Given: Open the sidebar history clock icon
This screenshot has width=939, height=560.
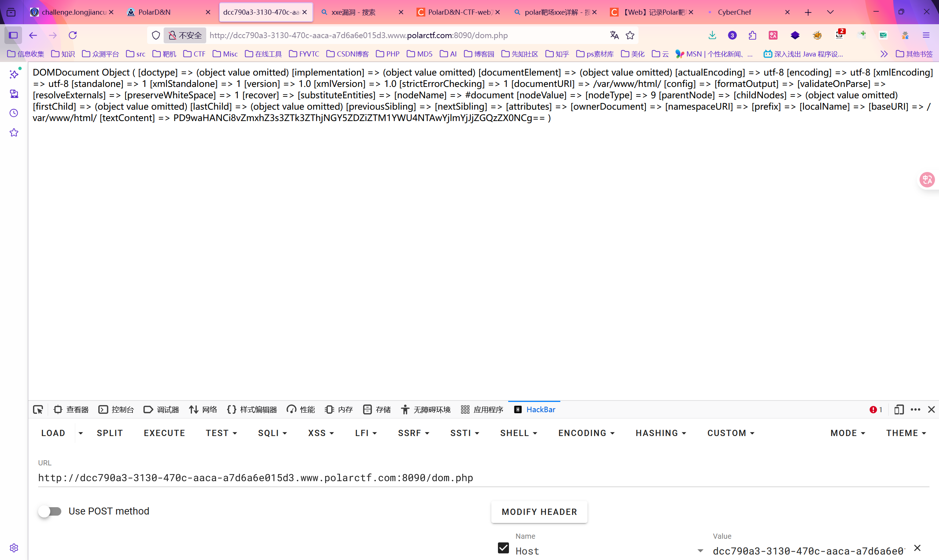Looking at the screenshot, I should 14,113.
